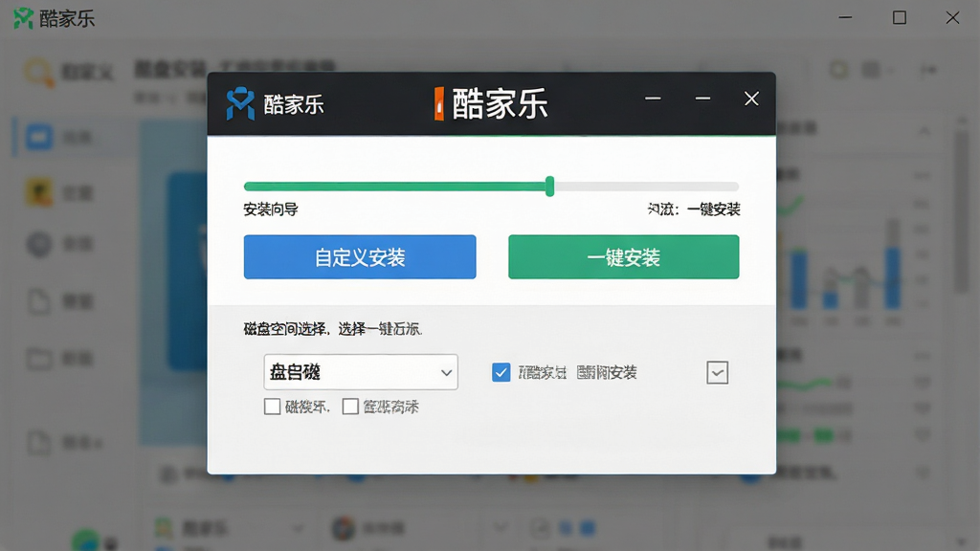The width and height of the screenshot is (980, 551).
Task: Tick the first unchecked checkbox under the disk dropdown
Action: pos(272,407)
